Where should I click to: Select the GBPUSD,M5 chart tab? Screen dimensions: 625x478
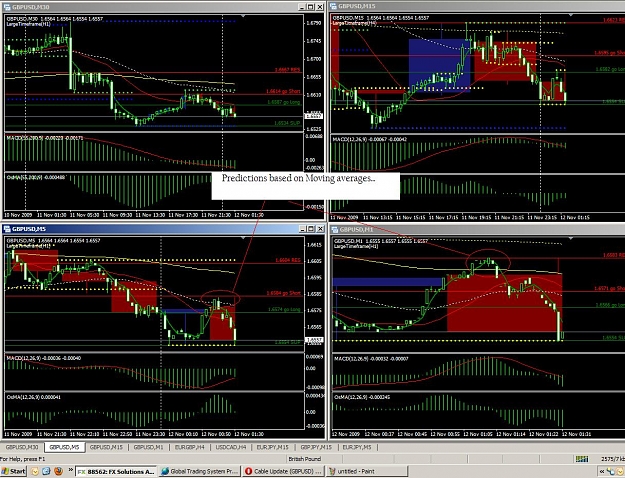[x=64, y=447]
